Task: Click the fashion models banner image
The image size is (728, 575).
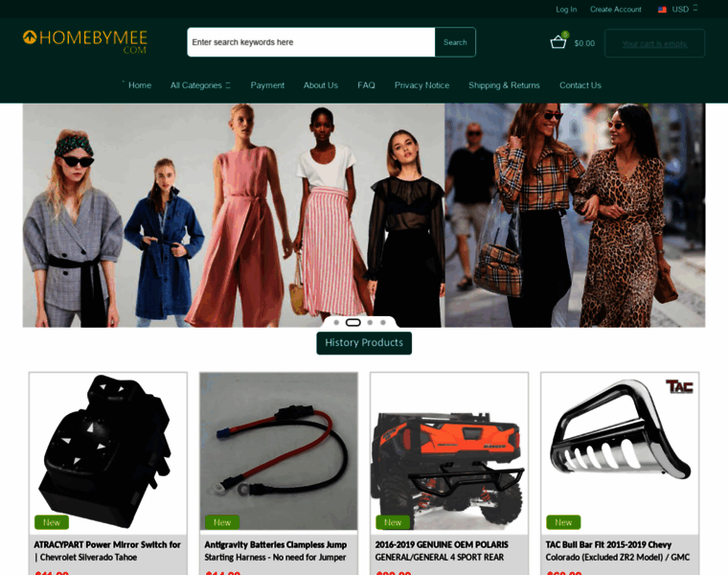Action: click(x=234, y=216)
